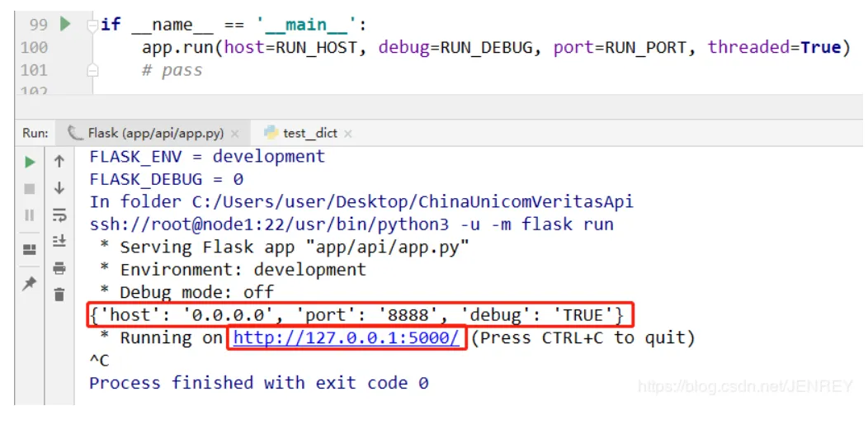Click the port=RUN_PORT argument in code
The width and height of the screenshot is (868, 439).
(620, 48)
